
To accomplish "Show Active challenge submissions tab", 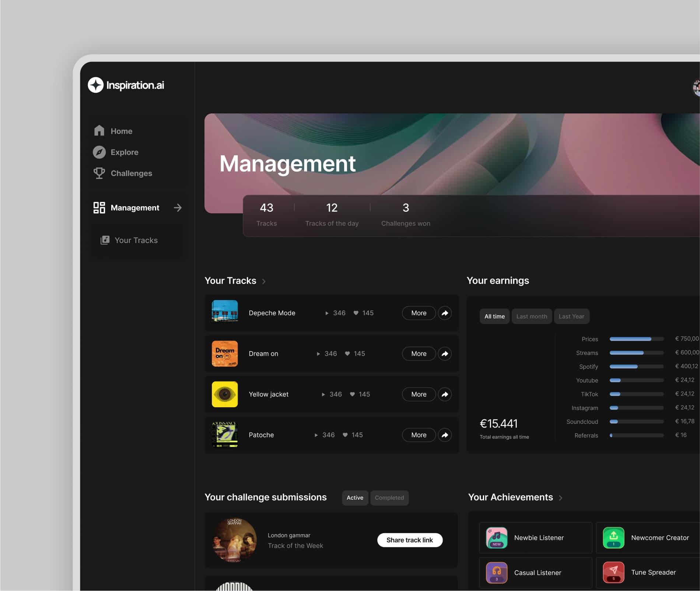I will (x=355, y=498).
